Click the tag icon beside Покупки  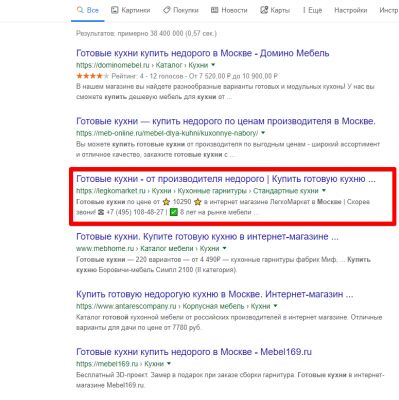tap(166, 10)
